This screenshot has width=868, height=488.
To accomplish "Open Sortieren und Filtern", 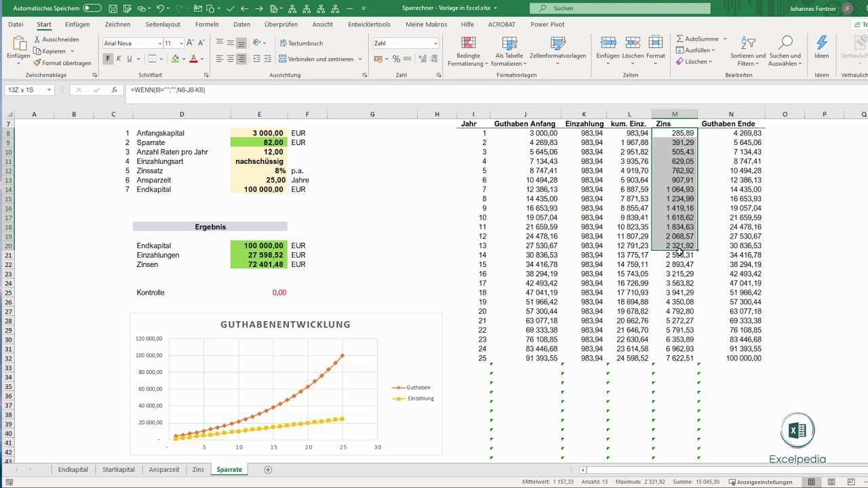I will pyautogui.click(x=748, y=52).
